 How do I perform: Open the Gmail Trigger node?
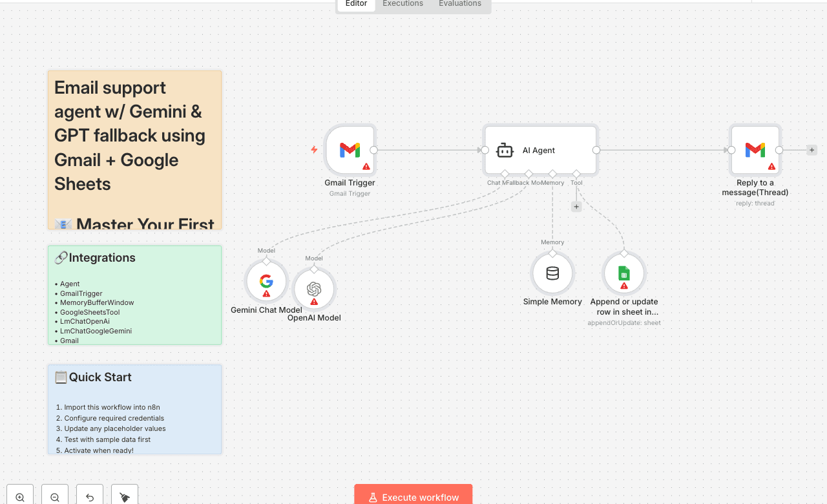coord(350,150)
